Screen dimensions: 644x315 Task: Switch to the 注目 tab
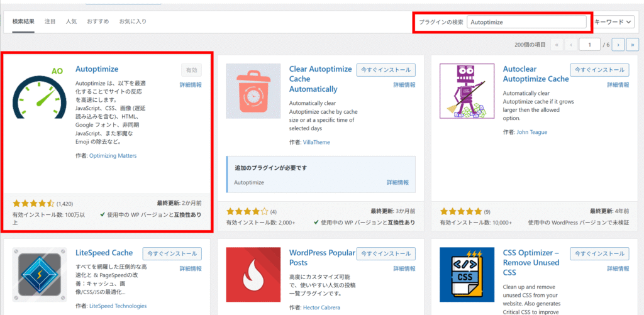(x=50, y=21)
